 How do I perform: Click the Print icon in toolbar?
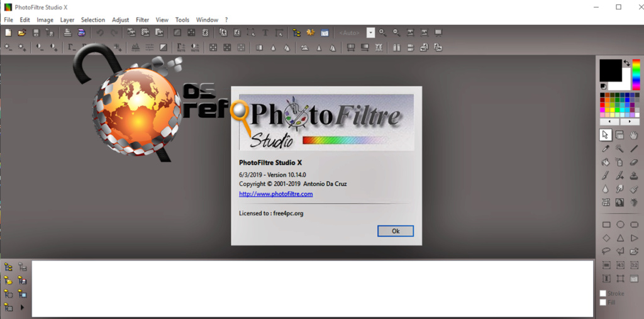pyautogui.click(x=68, y=33)
